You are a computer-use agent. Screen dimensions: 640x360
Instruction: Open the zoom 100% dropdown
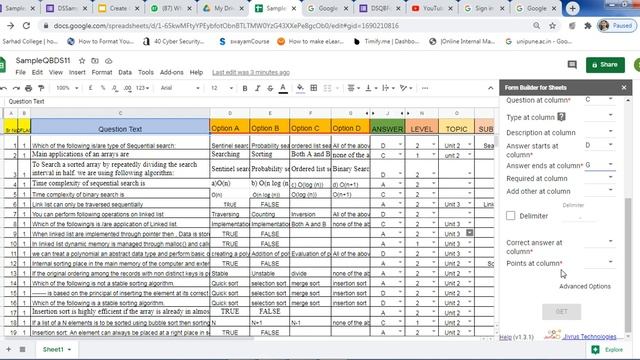click(x=67, y=88)
